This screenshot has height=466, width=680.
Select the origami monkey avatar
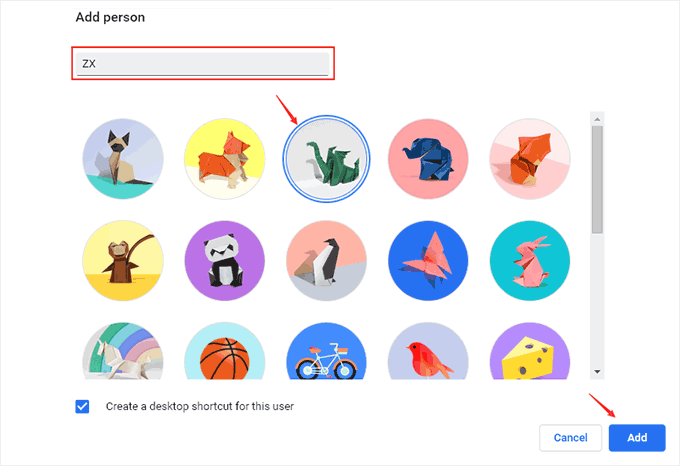[x=124, y=261]
